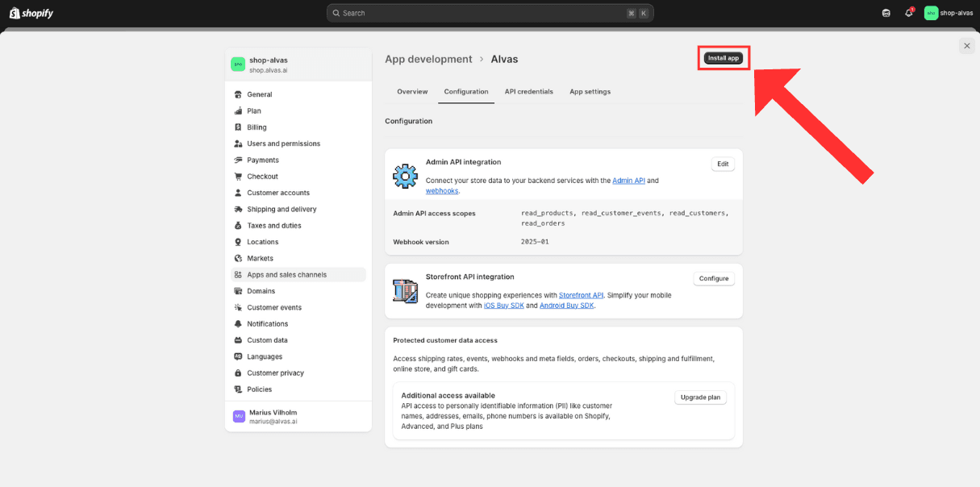Open Locations via its pin icon
The height and width of the screenshot is (487, 980).
point(238,242)
